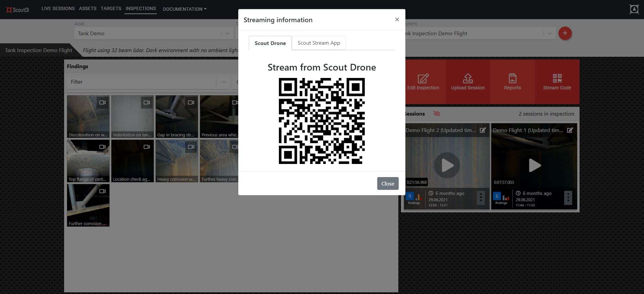644x294 pixels.
Task: Click the red add inspection plus button
Action: (565, 33)
